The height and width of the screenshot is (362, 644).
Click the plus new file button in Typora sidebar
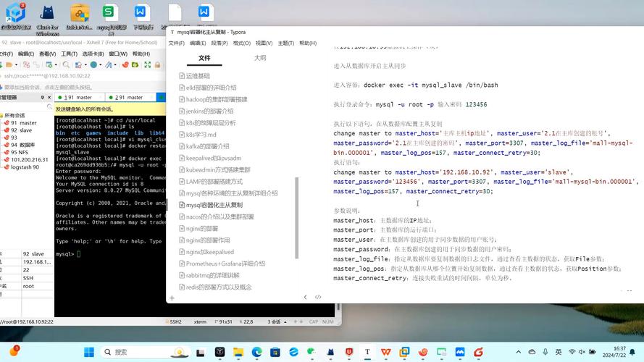click(x=172, y=298)
